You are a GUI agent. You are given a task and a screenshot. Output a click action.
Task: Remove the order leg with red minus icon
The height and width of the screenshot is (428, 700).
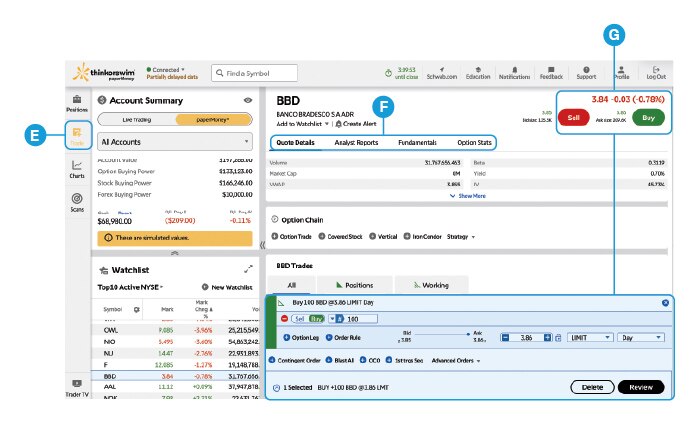284,319
